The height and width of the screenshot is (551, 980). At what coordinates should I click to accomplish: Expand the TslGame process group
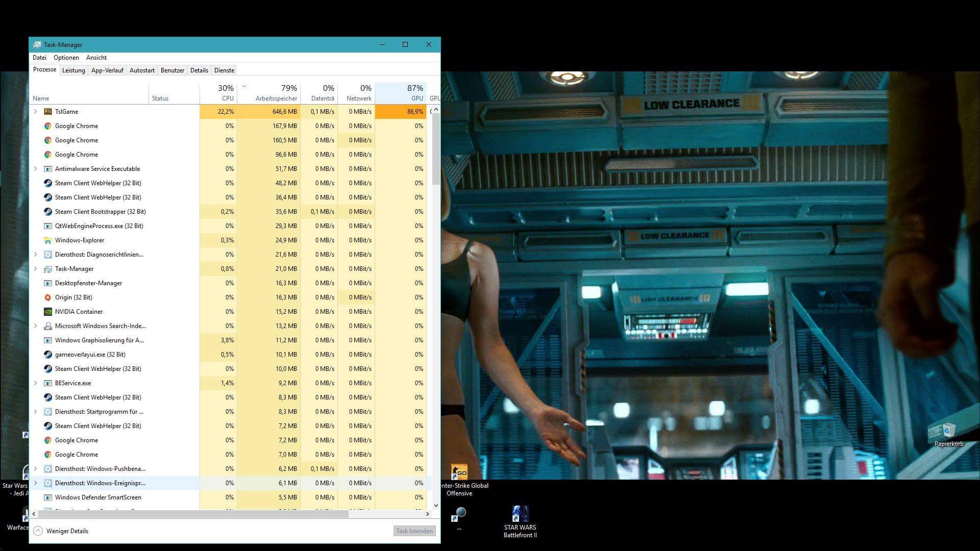coord(36,112)
